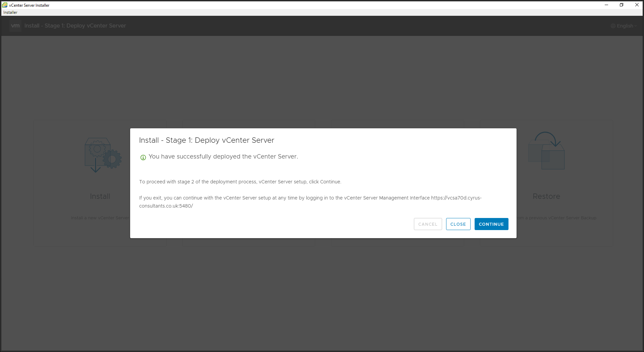Screen dimensions: 644x352
Task: Click 'Install a new vCenter Server' description
Action: click(100, 218)
